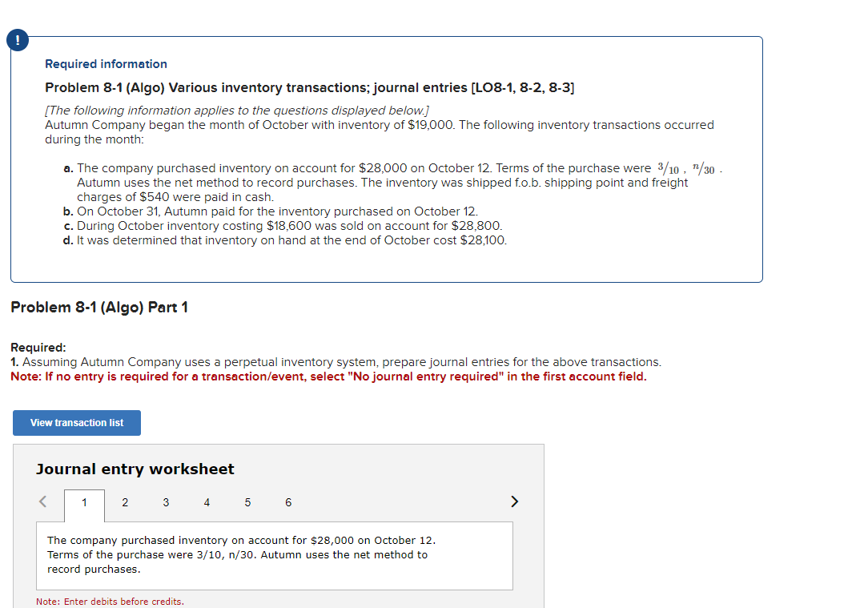Select journal entry tab 4
Image resolution: width=868 pixels, height=608 pixels.
(207, 501)
